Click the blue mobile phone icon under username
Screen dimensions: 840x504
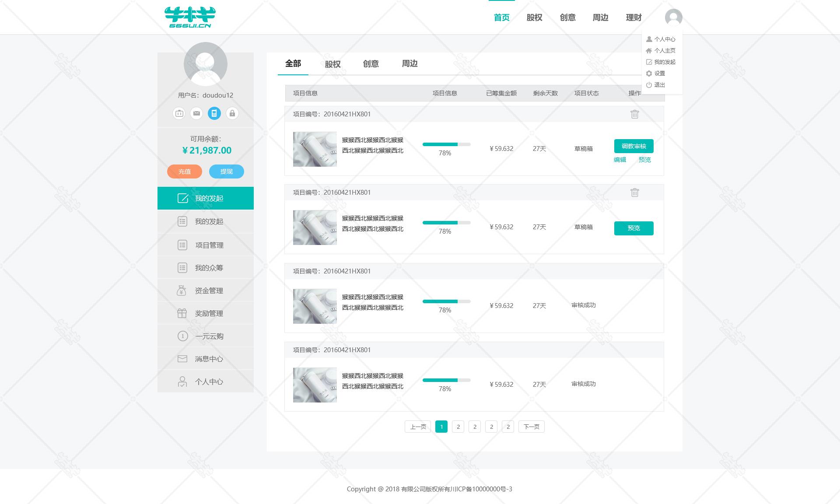[x=214, y=114]
